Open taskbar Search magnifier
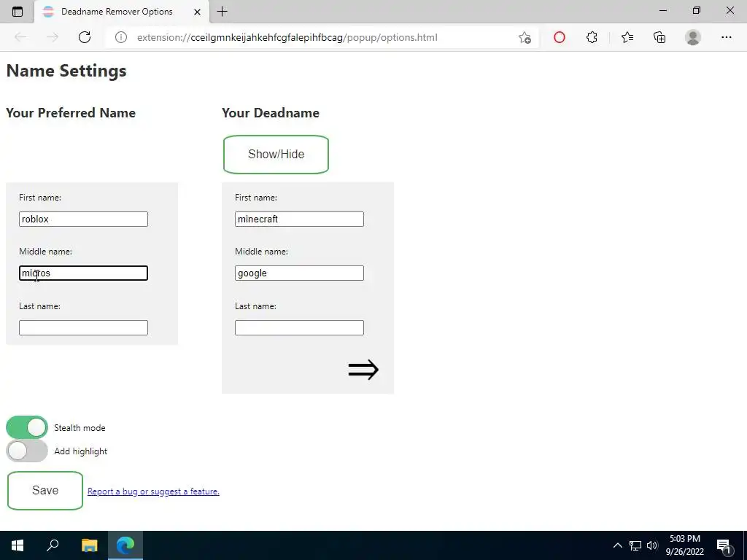 click(53, 545)
